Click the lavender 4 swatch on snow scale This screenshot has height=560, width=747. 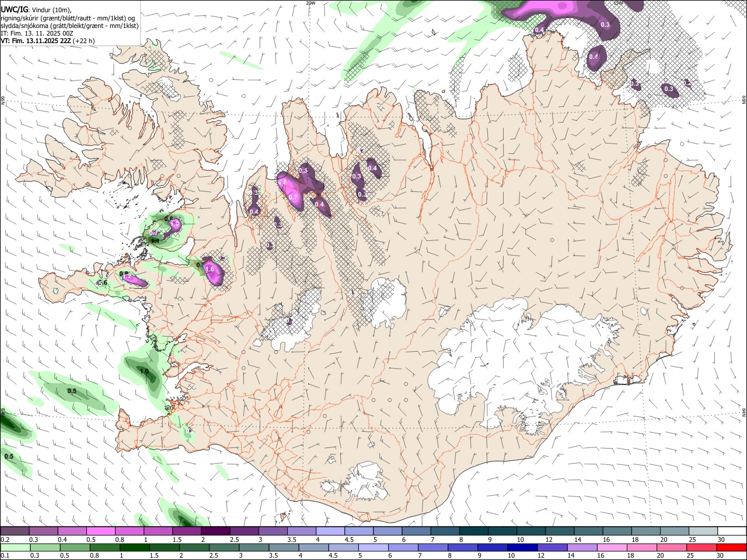(330, 531)
